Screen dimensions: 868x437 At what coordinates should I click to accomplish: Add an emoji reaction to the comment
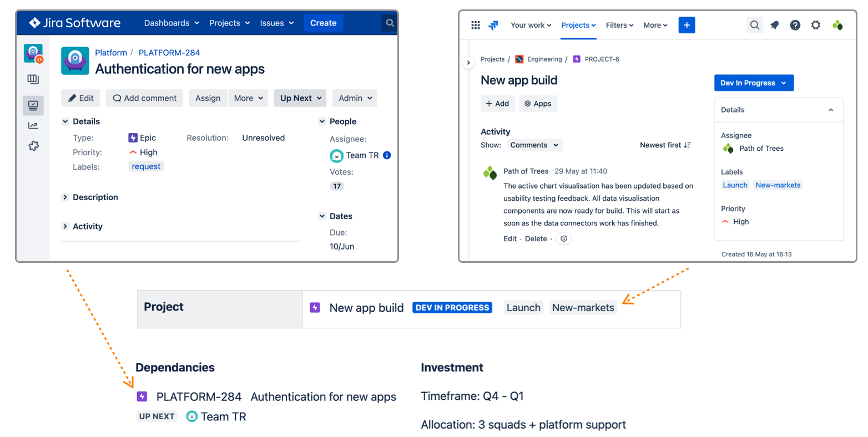click(x=563, y=238)
